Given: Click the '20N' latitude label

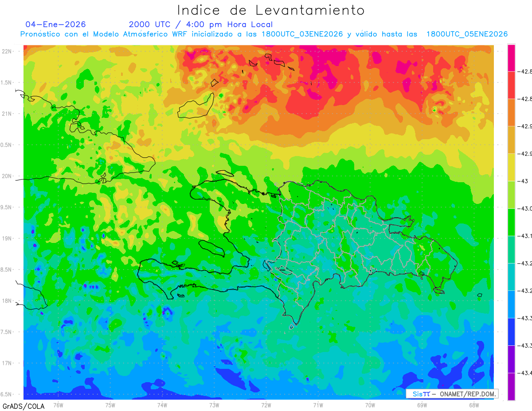Looking at the screenshot, I should [x=7, y=176].
